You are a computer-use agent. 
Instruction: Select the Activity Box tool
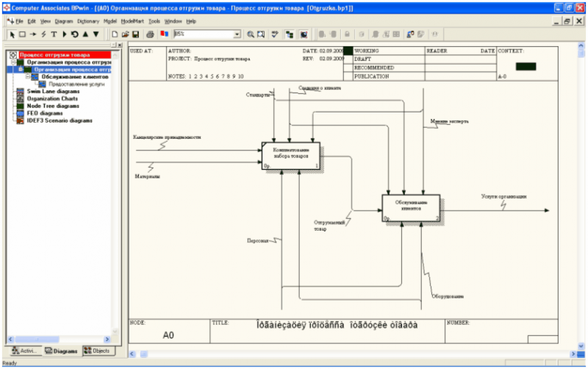tap(23, 35)
